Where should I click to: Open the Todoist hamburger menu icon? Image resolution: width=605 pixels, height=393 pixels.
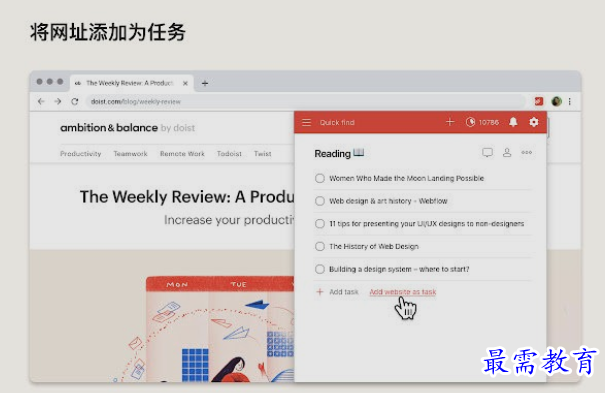tap(306, 122)
